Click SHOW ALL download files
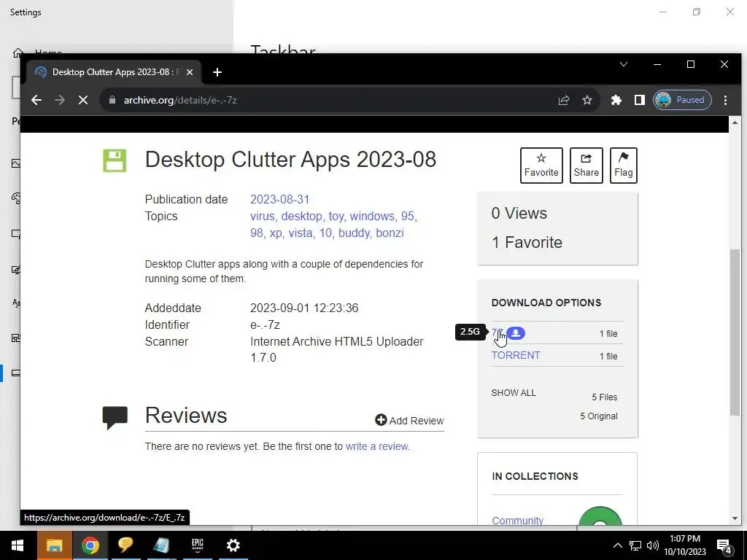The height and width of the screenshot is (560, 747). (514, 393)
